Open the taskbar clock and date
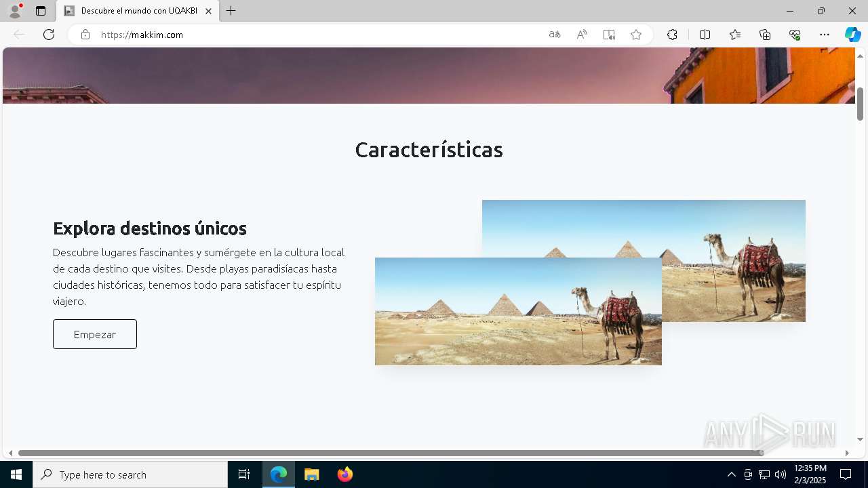 pos(810,474)
